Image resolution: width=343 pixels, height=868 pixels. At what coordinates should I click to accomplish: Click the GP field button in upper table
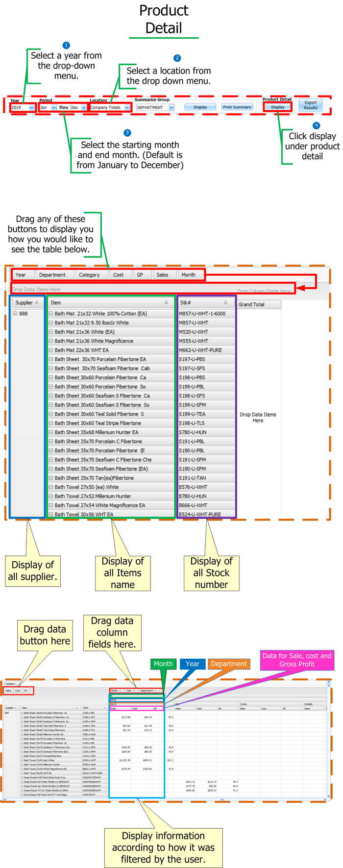point(140,275)
